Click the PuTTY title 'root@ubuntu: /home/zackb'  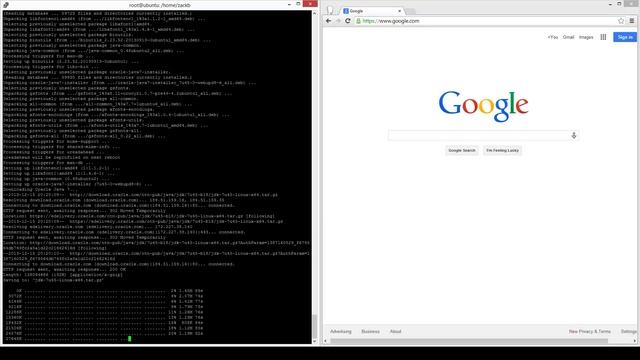click(160, 5)
